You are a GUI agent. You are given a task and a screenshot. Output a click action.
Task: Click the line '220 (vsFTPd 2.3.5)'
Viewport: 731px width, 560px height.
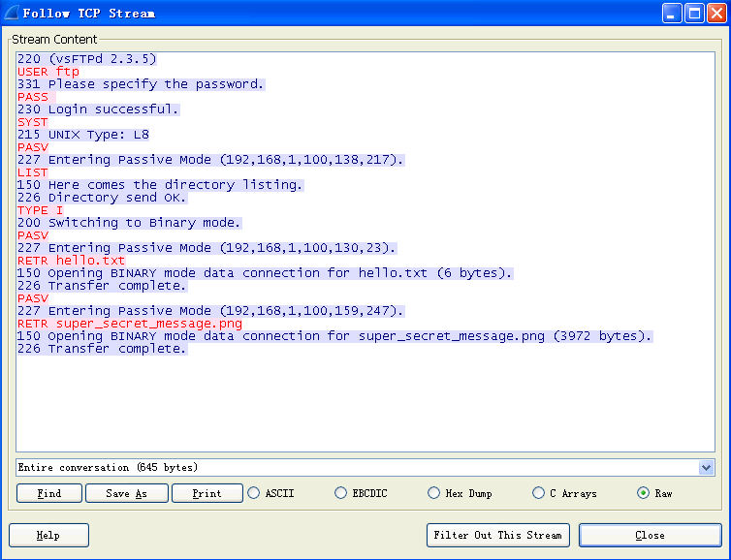(x=86, y=59)
